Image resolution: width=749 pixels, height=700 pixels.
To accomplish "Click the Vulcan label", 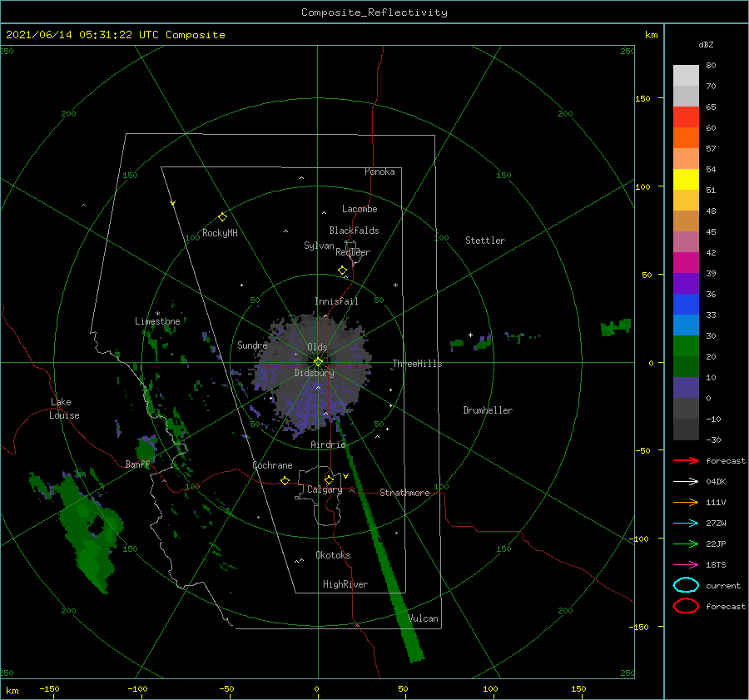I will pyautogui.click(x=424, y=618).
